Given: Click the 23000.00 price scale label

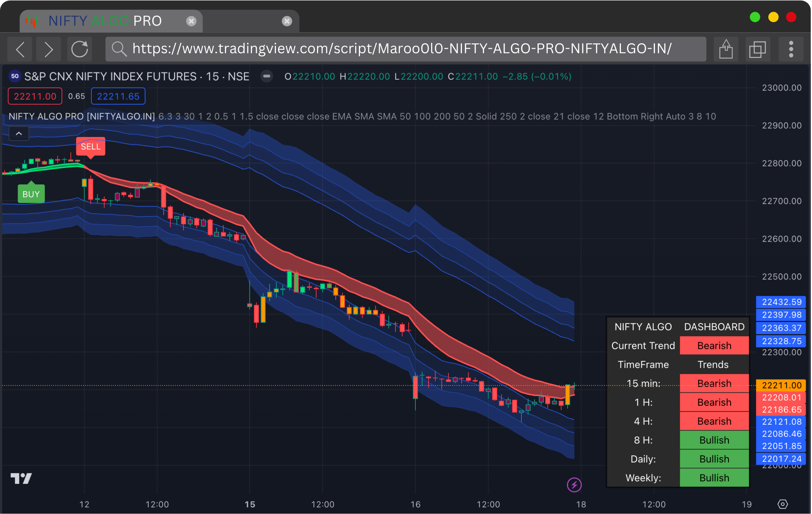Looking at the screenshot, I should pyautogui.click(x=782, y=88).
